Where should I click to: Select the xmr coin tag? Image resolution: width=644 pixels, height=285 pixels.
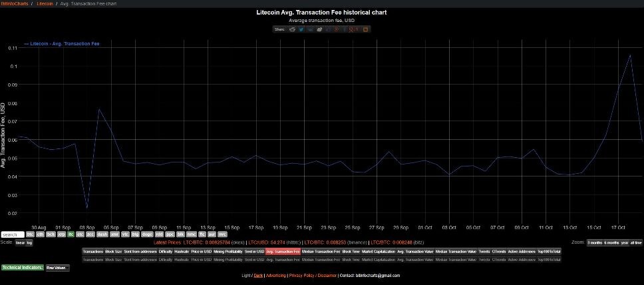click(x=114, y=234)
